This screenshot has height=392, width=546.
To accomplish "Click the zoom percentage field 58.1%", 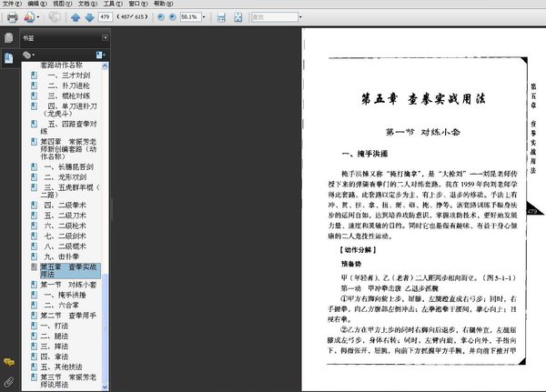I will pyautogui.click(x=190, y=16).
